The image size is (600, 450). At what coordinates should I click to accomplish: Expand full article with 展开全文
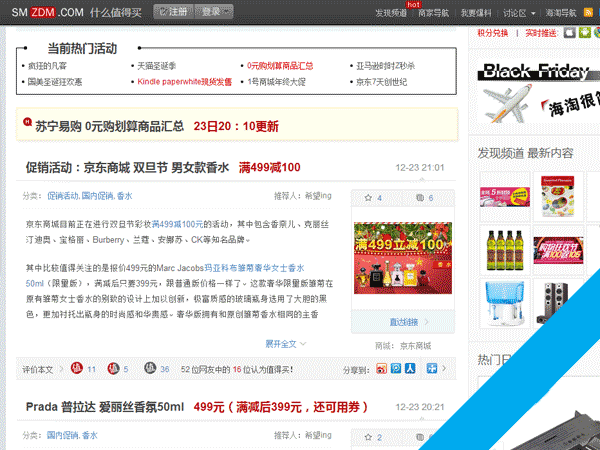coord(285,343)
